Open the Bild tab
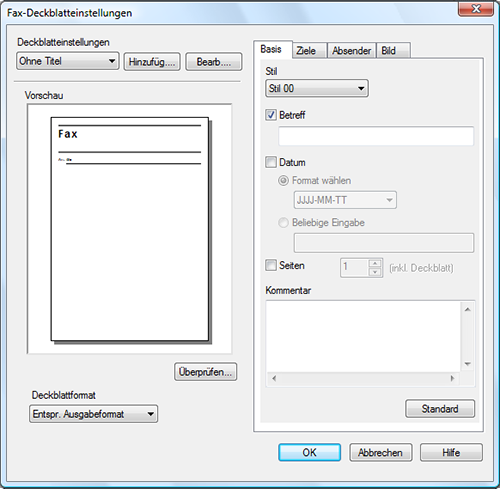The image size is (500, 489). [x=393, y=51]
